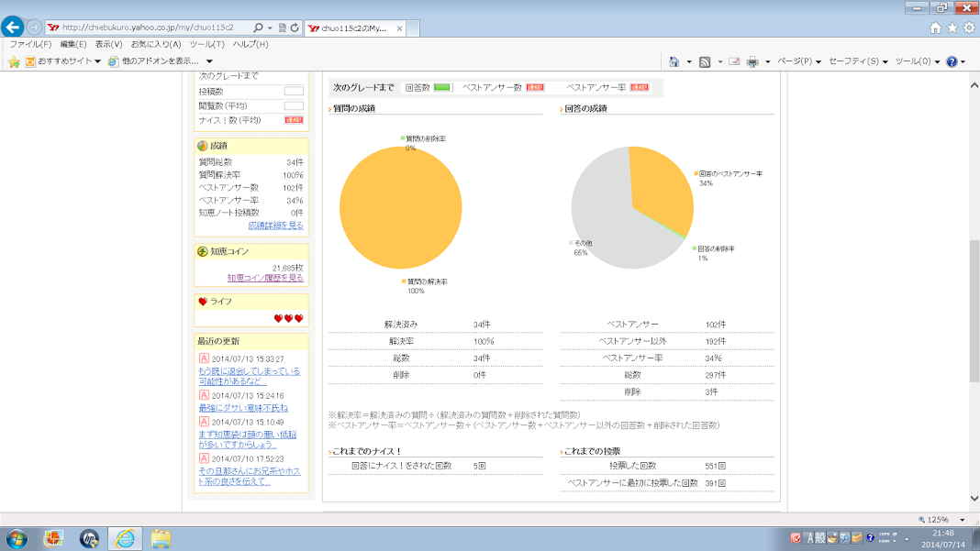Open Internet Explorer taskbar icon
The width and height of the screenshot is (980, 551).
point(125,538)
